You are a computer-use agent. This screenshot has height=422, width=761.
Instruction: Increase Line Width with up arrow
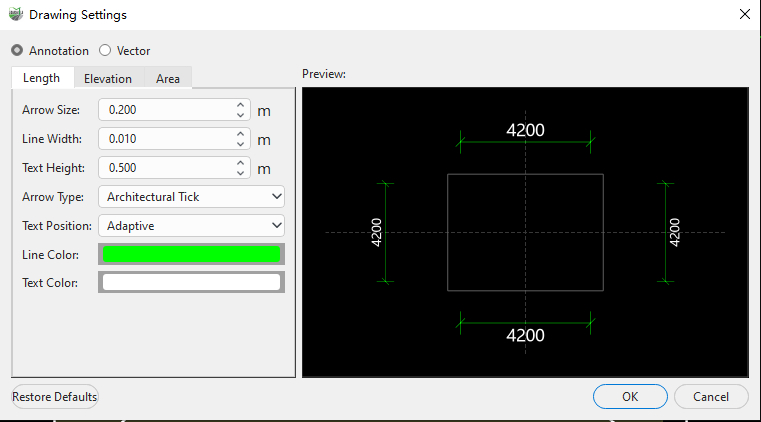click(x=240, y=134)
